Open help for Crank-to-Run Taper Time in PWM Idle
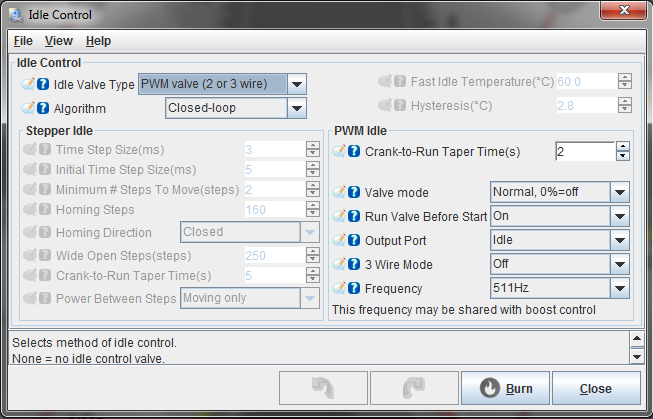 (x=354, y=151)
